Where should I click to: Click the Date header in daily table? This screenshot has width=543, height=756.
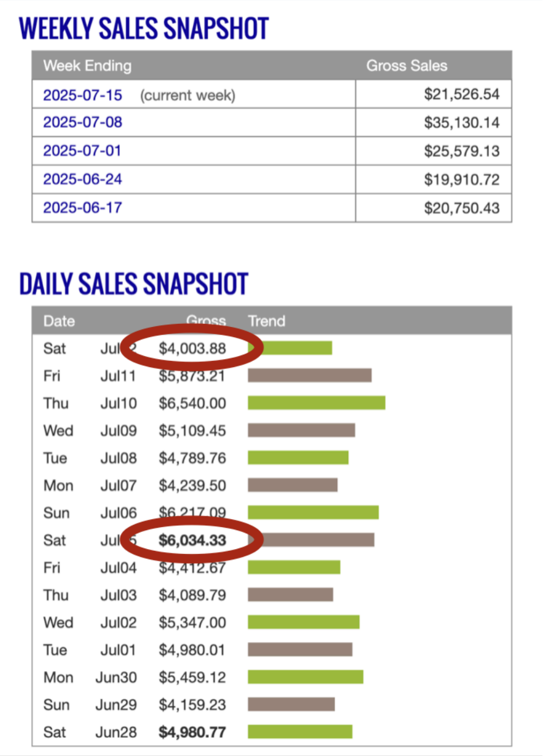(59, 321)
